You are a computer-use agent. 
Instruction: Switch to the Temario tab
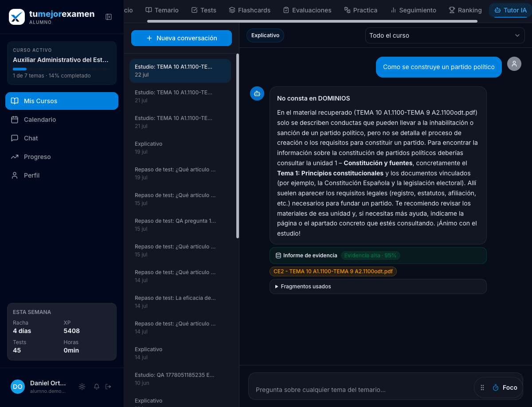(x=162, y=10)
